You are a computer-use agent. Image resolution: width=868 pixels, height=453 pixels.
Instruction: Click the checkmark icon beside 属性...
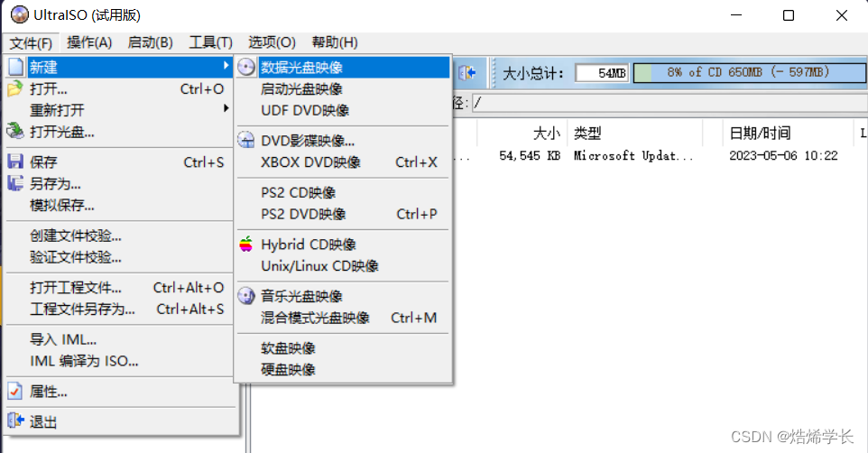15,392
